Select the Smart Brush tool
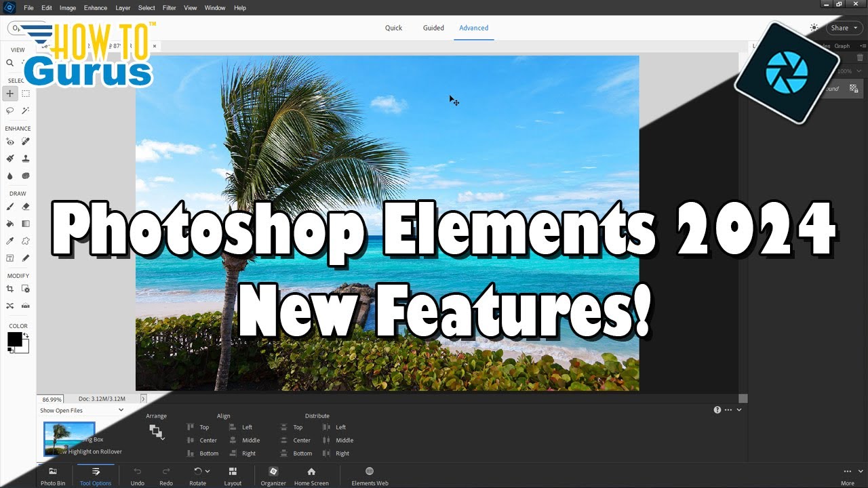The width and height of the screenshot is (868, 488). [10, 158]
